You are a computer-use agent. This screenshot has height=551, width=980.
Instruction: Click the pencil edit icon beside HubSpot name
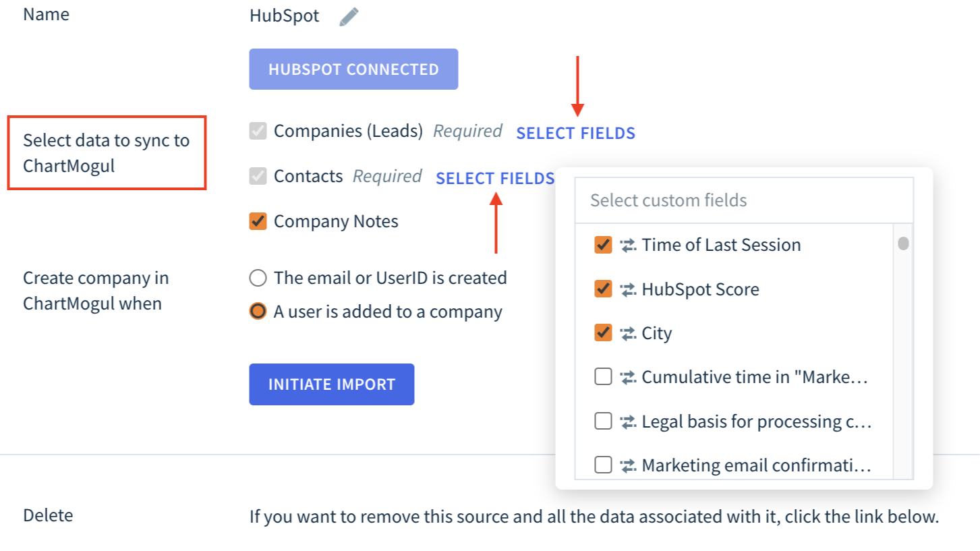coord(349,16)
